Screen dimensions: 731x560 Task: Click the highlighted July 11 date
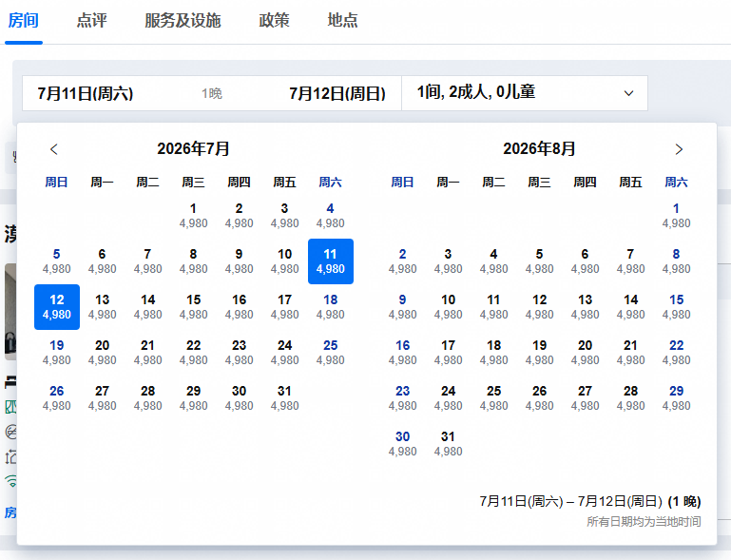tap(331, 261)
